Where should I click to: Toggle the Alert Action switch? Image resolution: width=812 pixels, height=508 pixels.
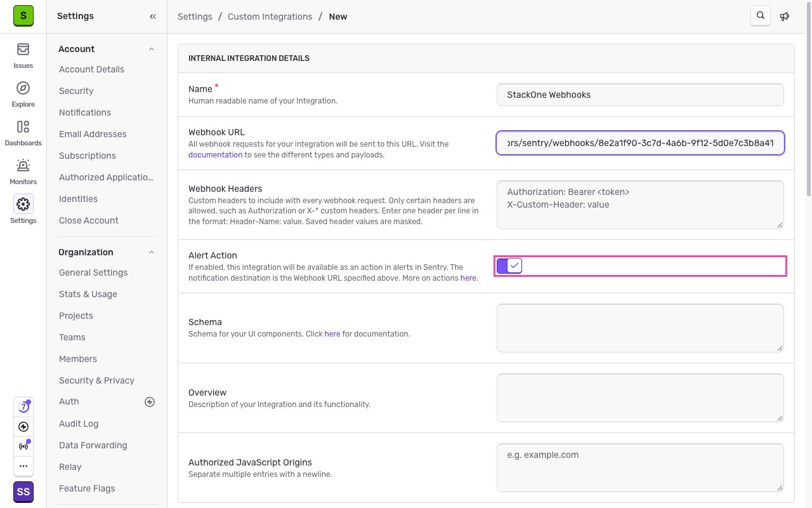pos(509,265)
